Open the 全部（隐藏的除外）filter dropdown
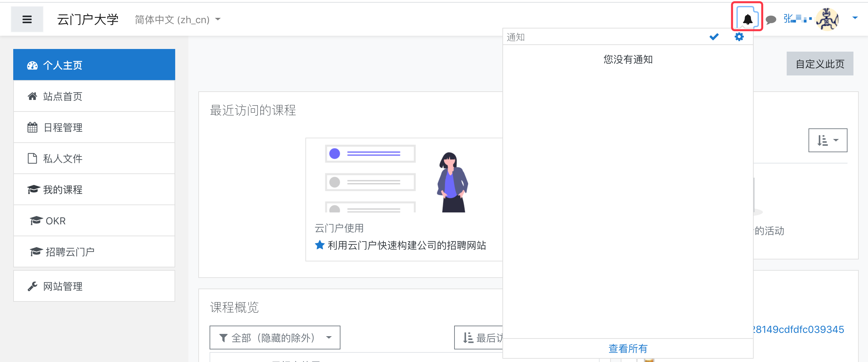 pyautogui.click(x=275, y=337)
